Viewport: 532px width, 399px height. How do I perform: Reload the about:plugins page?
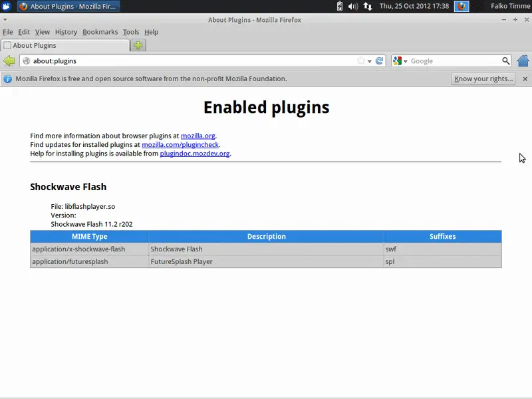click(x=379, y=61)
